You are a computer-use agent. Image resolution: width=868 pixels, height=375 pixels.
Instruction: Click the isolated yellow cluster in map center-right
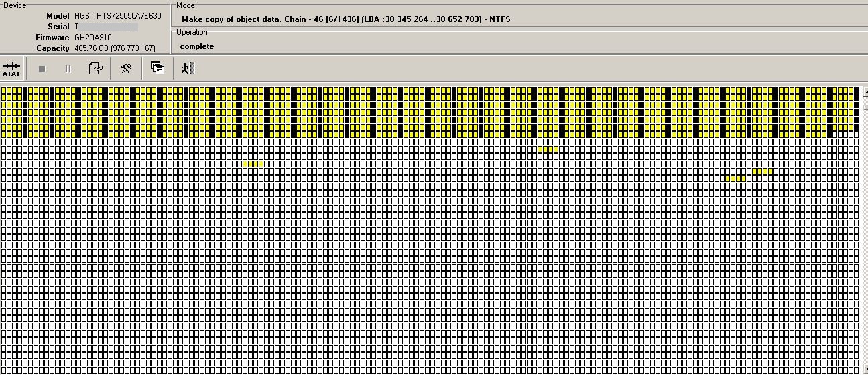pyautogui.click(x=548, y=149)
